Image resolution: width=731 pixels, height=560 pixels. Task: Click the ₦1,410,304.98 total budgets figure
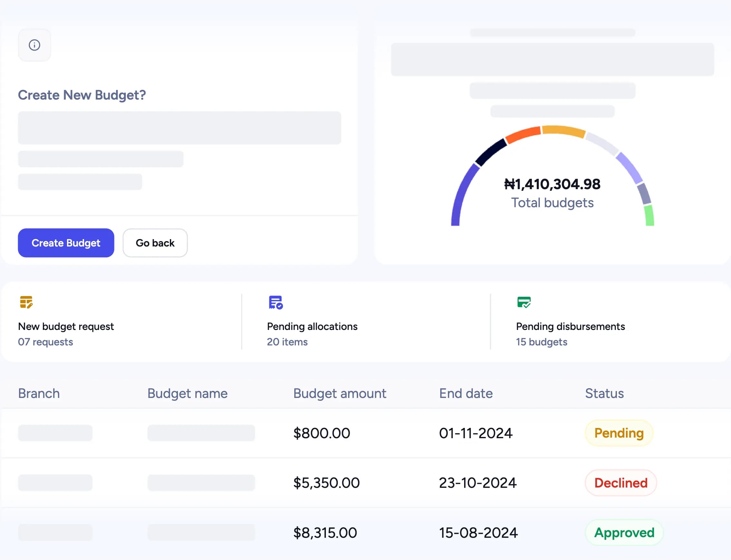[x=552, y=184]
